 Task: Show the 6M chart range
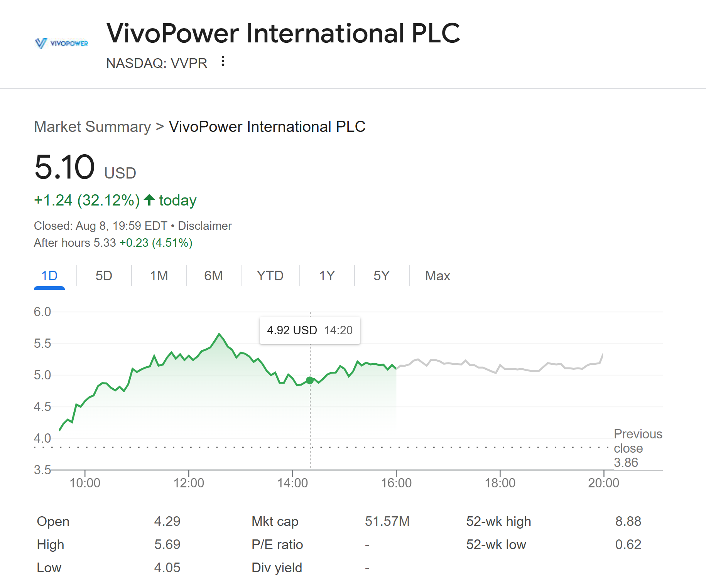coord(213,276)
